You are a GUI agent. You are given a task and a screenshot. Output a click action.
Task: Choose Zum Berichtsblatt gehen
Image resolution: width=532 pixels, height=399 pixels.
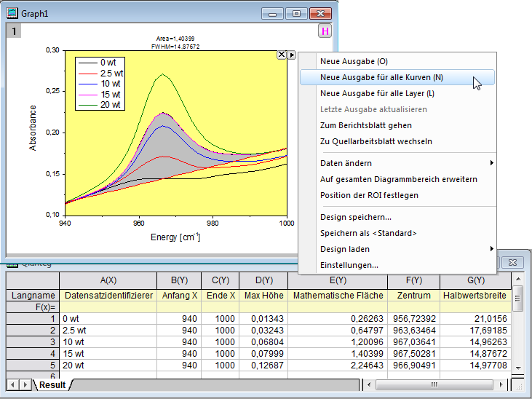pyautogui.click(x=397, y=125)
